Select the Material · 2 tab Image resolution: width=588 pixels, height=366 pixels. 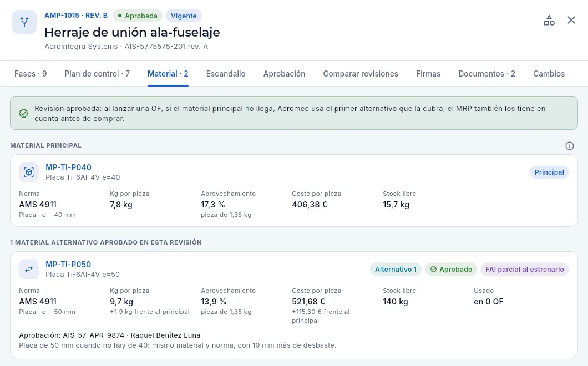(168, 74)
